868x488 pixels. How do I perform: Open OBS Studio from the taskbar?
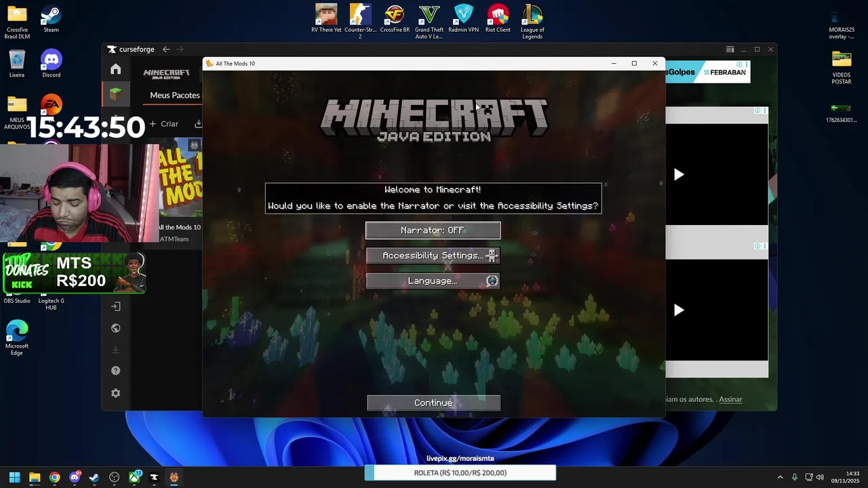(114, 477)
